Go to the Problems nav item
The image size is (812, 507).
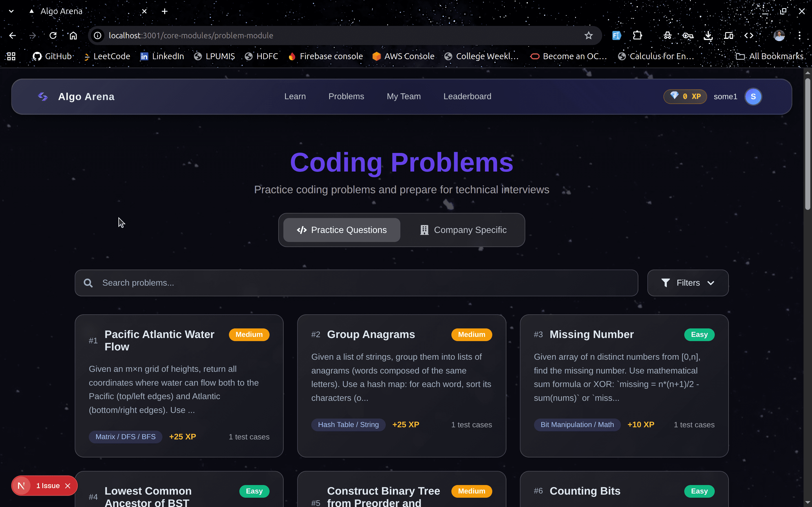(346, 97)
